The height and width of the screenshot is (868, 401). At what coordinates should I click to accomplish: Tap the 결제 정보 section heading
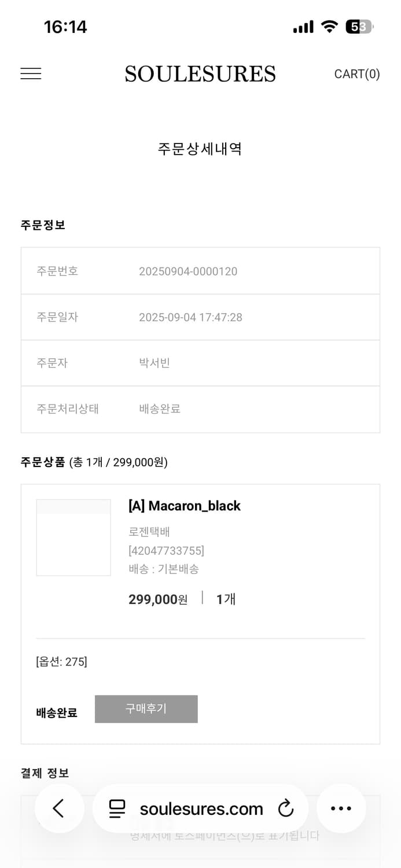(45, 773)
